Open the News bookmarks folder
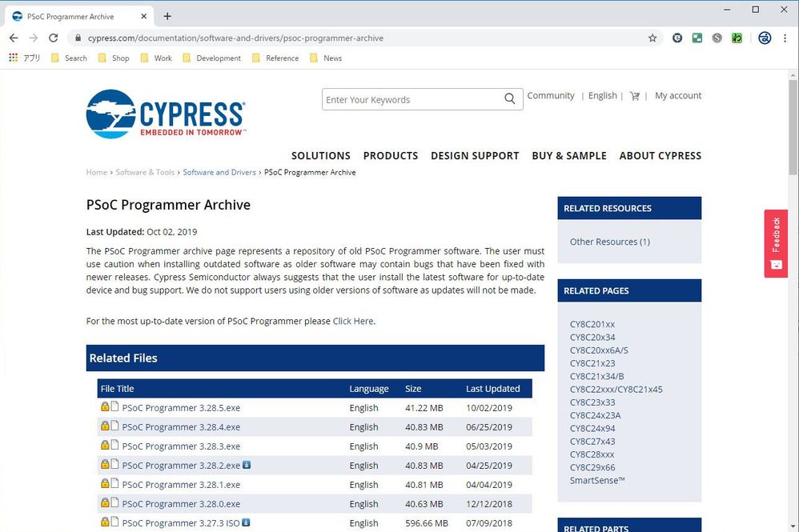The height and width of the screenshot is (532, 799). pyautogui.click(x=326, y=58)
